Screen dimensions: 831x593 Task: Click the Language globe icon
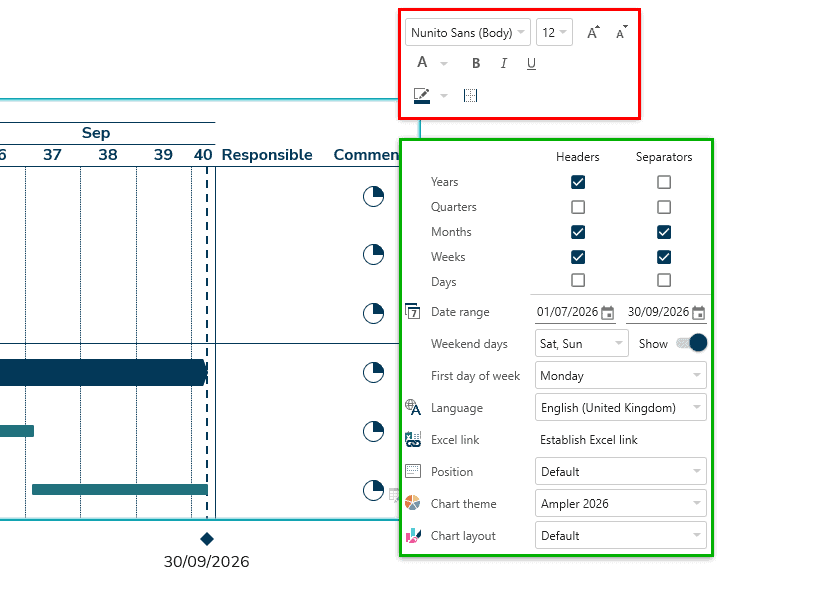coord(413,407)
